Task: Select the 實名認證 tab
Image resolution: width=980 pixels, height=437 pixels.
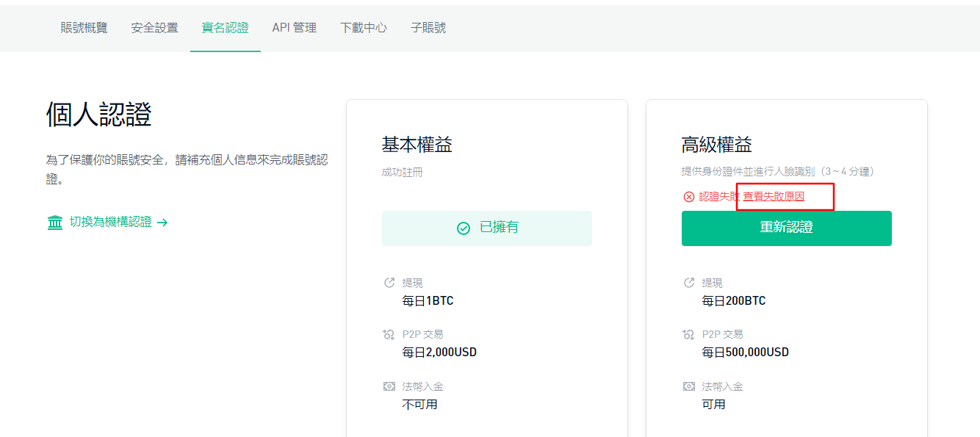Action: coord(225,28)
